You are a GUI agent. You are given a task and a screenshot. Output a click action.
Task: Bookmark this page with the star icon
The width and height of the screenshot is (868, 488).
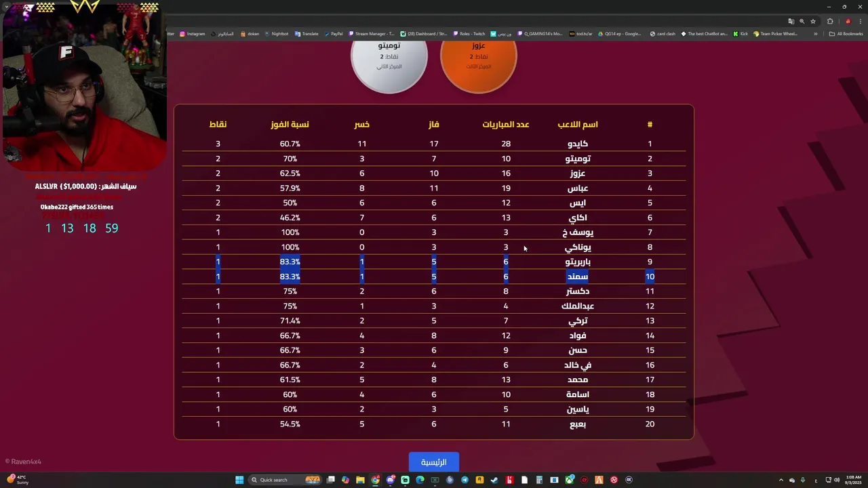[813, 21]
